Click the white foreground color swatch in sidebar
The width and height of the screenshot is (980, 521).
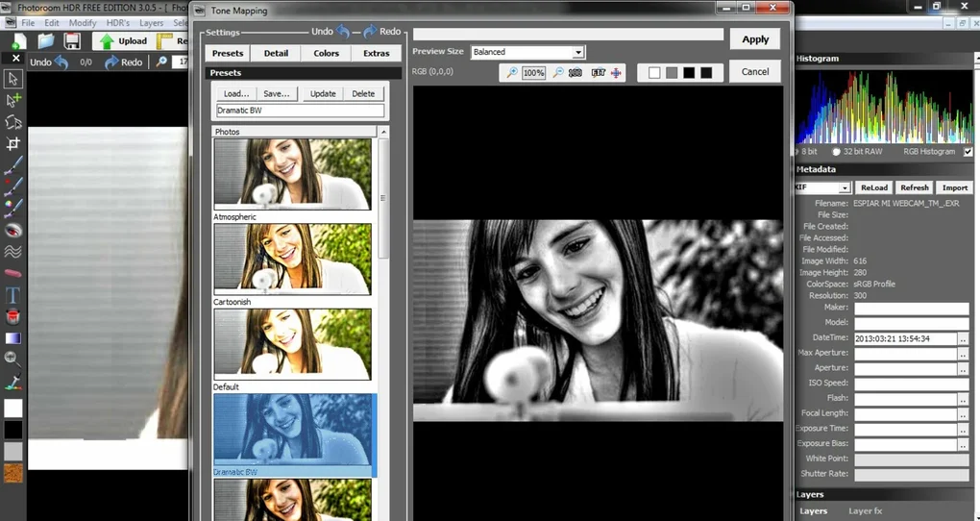coord(13,409)
